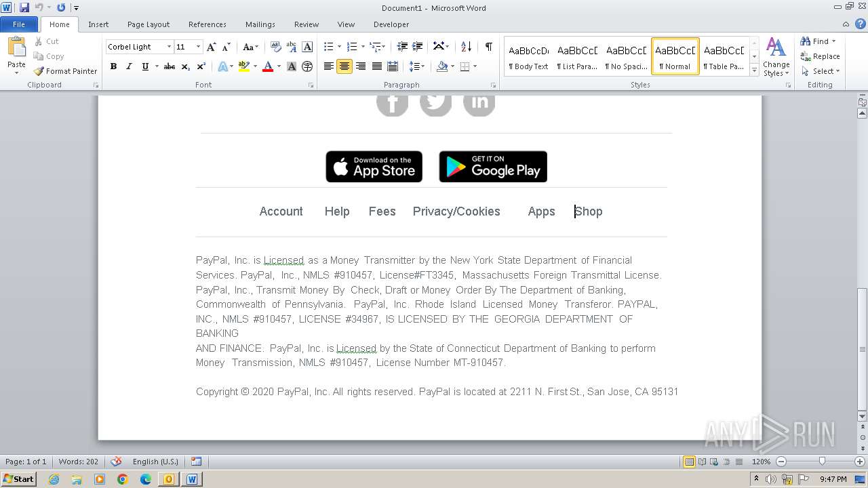Viewport: 868px width, 488px height.
Task: Click the English (U.S.) language indicator
Action: [x=155, y=462]
